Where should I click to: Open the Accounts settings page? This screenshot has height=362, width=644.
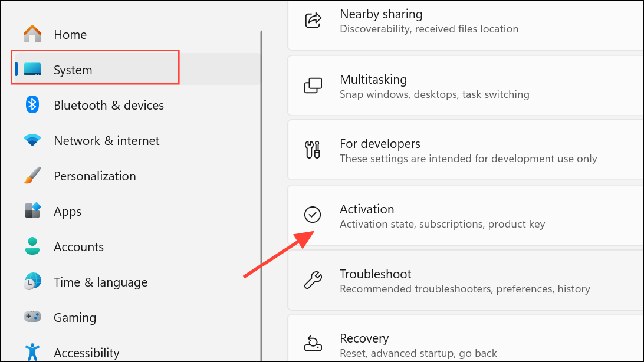click(x=78, y=246)
